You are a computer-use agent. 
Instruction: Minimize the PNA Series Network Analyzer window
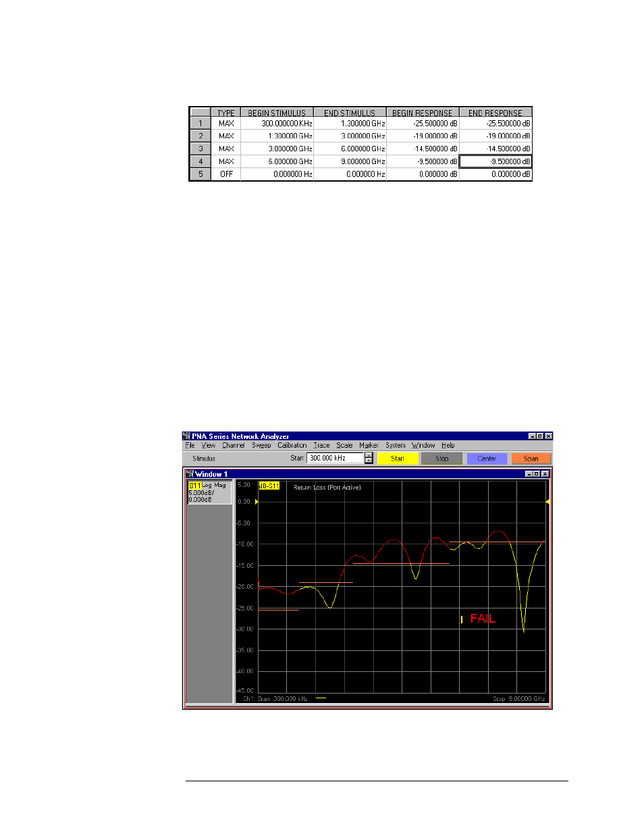coord(532,436)
